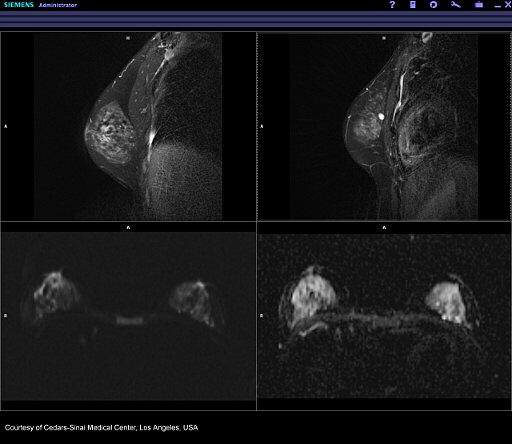Open help via the question mark icon

(392, 5)
